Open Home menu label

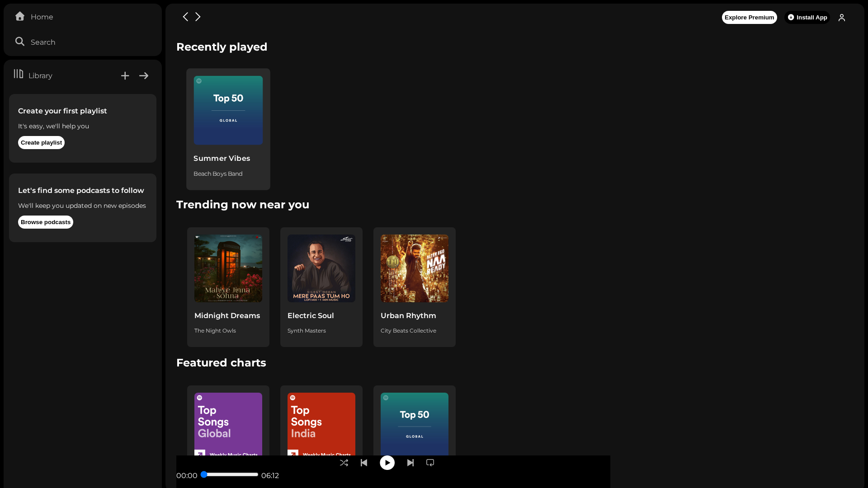pyautogui.click(x=42, y=17)
